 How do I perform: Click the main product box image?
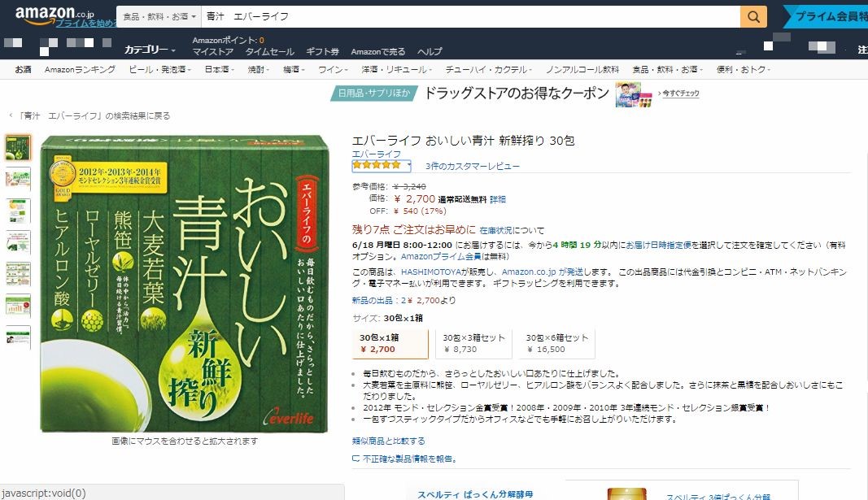(x=185, y=284)
